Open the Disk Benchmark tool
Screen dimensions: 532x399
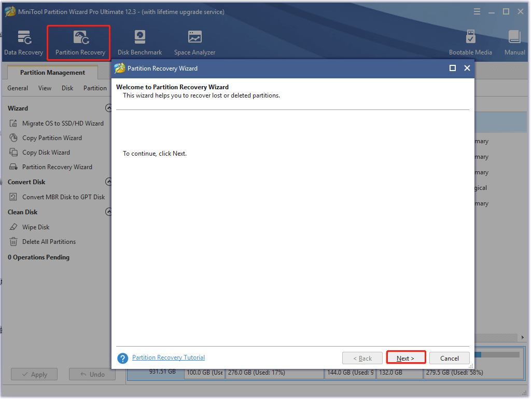(x=140, y=43)
